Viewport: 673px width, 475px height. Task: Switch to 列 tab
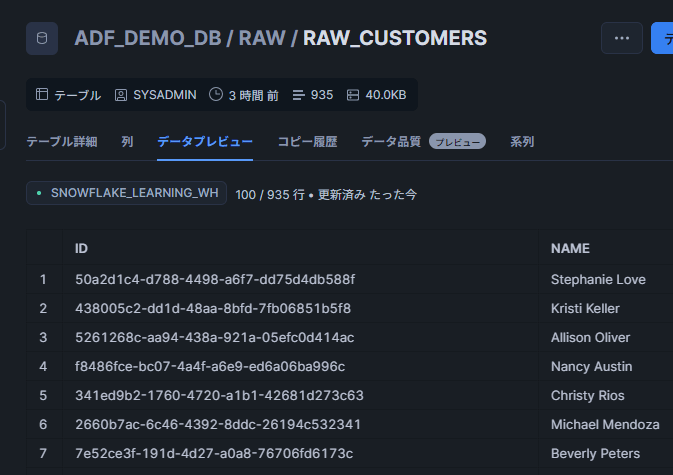click(127, 142)
